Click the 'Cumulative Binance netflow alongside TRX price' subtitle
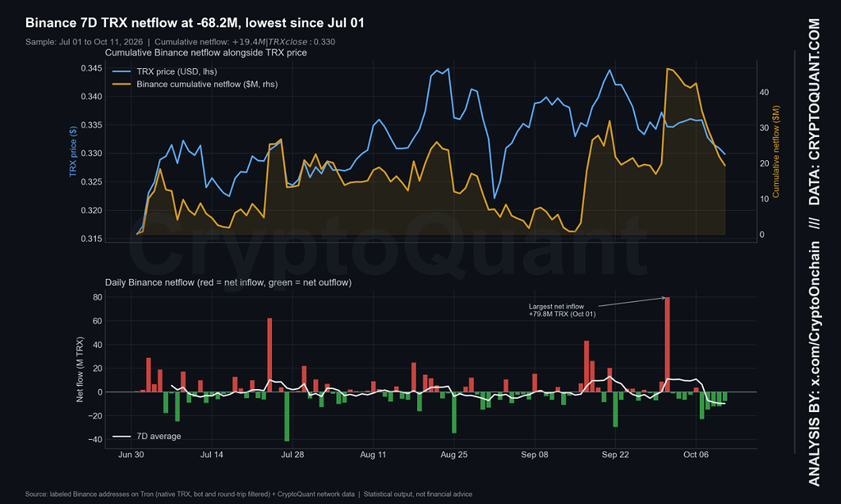The height and width of the screenshot is (504, 841). (206, 53)
